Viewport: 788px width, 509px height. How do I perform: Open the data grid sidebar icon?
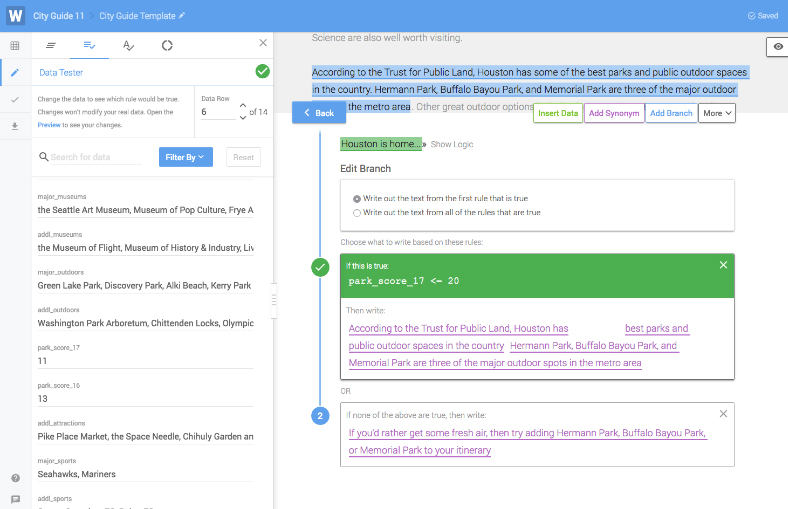15,46
